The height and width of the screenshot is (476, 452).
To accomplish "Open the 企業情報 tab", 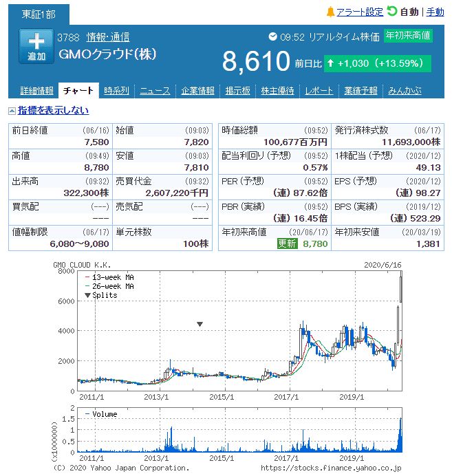I will [x=197, y=91].
